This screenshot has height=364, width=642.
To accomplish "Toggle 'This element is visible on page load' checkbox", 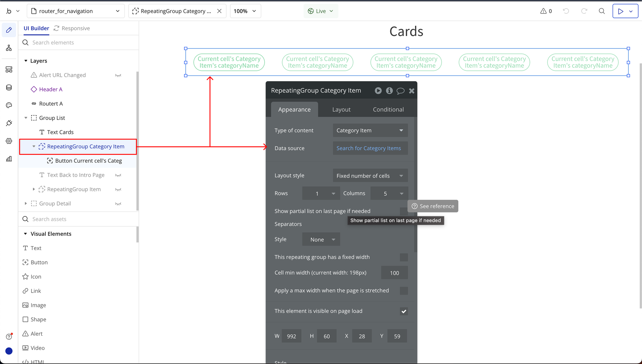I will (404, 311).
